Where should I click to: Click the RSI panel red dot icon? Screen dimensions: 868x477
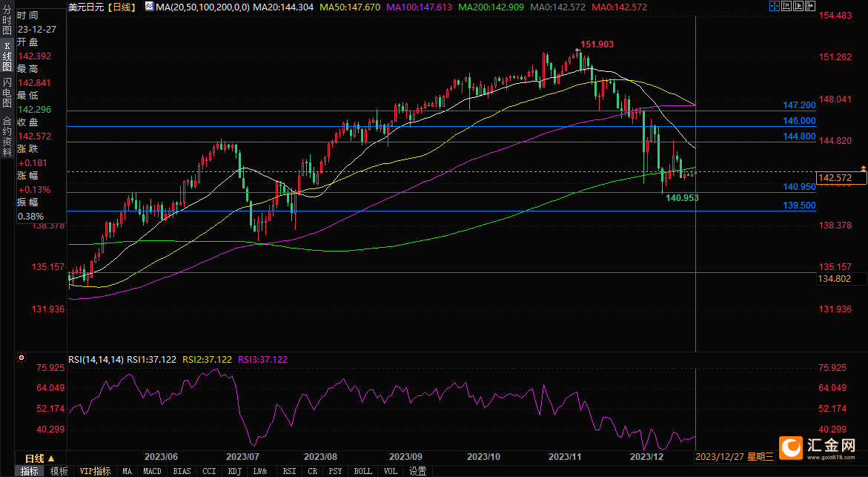[21, 358]
